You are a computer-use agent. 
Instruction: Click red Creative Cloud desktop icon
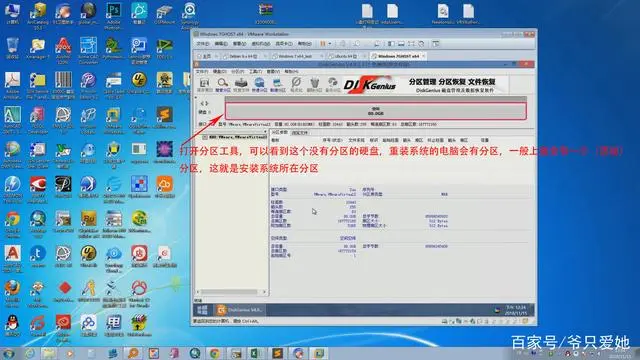[x=63, y=327]
